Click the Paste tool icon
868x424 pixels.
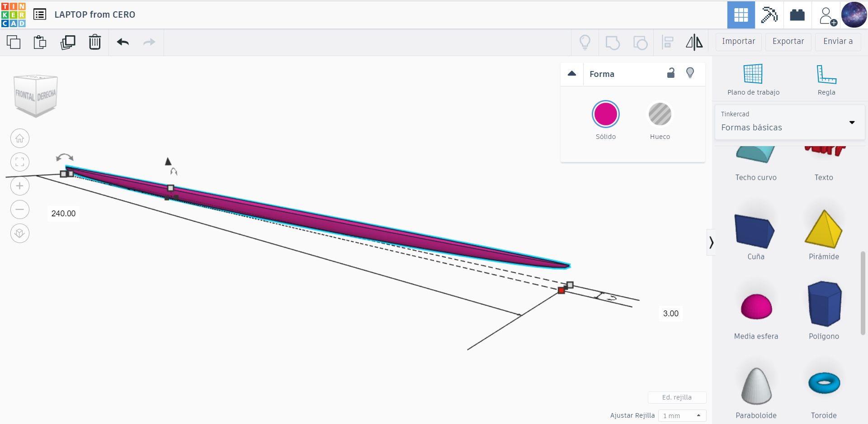[40, 42]
